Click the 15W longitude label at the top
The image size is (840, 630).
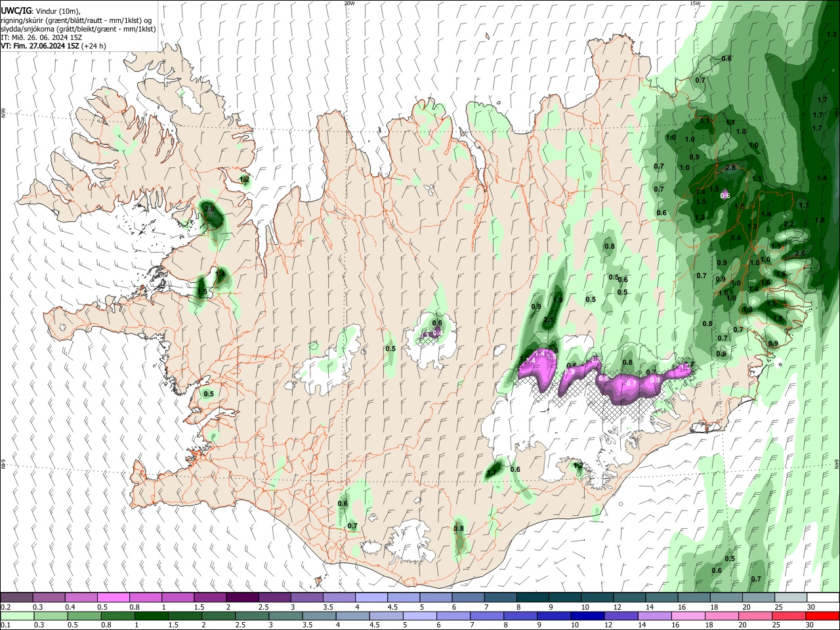click(x=695, y=3)
